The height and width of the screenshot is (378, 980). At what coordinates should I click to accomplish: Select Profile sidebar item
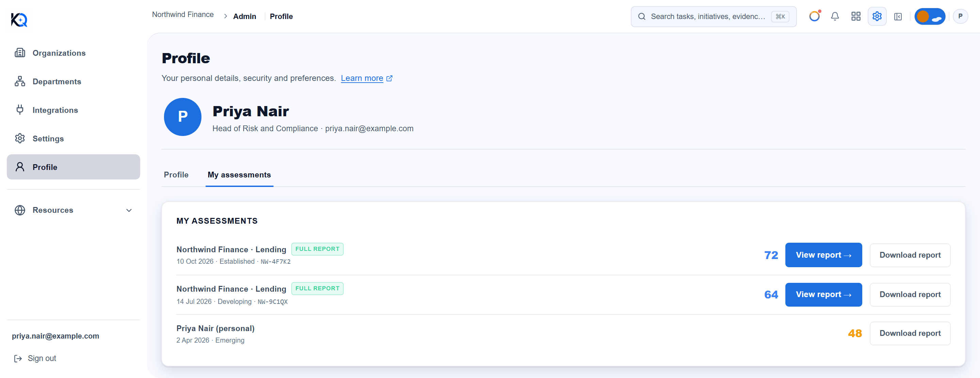coord(73,167)
